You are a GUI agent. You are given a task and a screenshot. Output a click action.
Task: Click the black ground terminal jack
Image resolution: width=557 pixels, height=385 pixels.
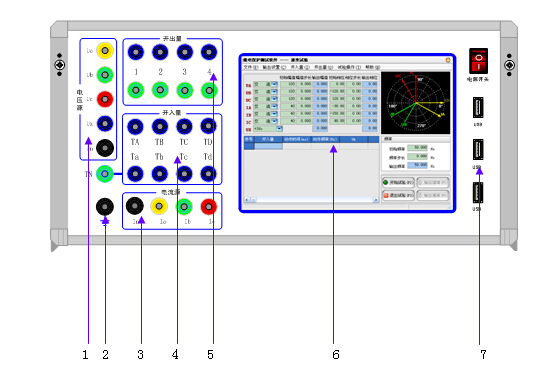pos(105,207)
